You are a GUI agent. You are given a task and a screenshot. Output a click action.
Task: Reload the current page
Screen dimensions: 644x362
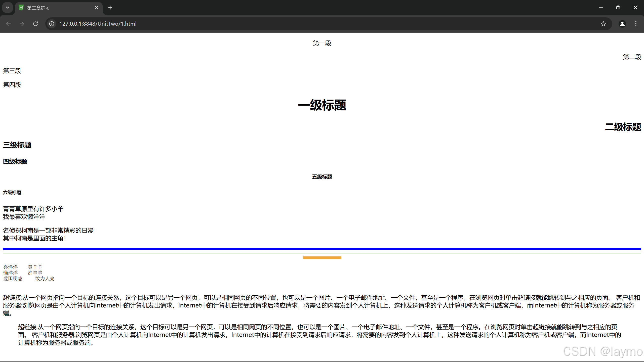point(35,24)
